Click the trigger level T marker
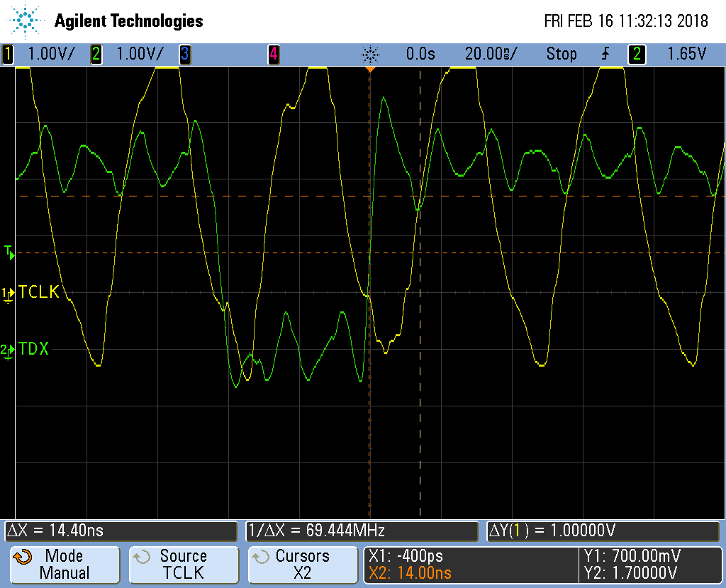Viewport: 726px width, 588px height. [8, 251]
